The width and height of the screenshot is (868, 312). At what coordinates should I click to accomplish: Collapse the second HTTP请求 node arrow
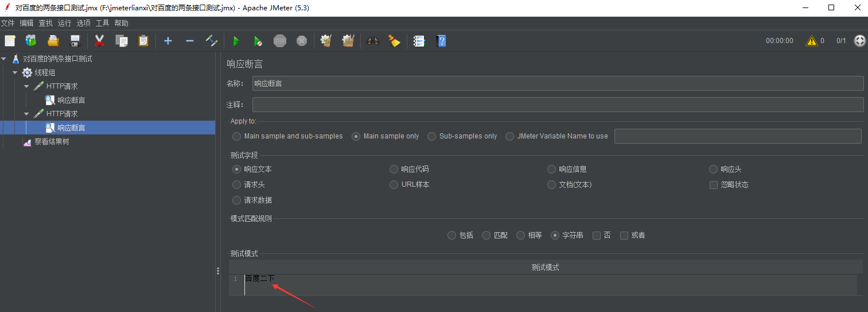pos(26,114)
